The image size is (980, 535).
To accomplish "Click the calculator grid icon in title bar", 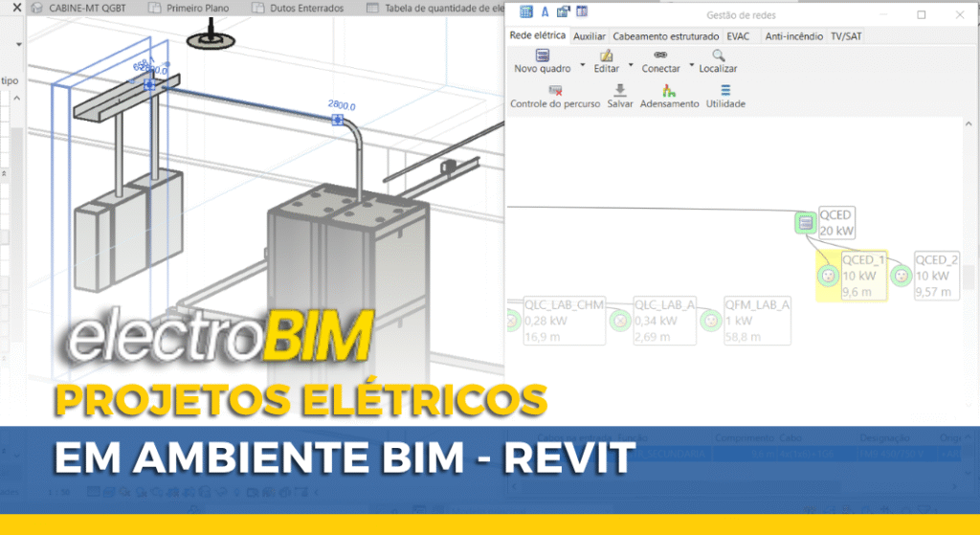I will point(526,11).
